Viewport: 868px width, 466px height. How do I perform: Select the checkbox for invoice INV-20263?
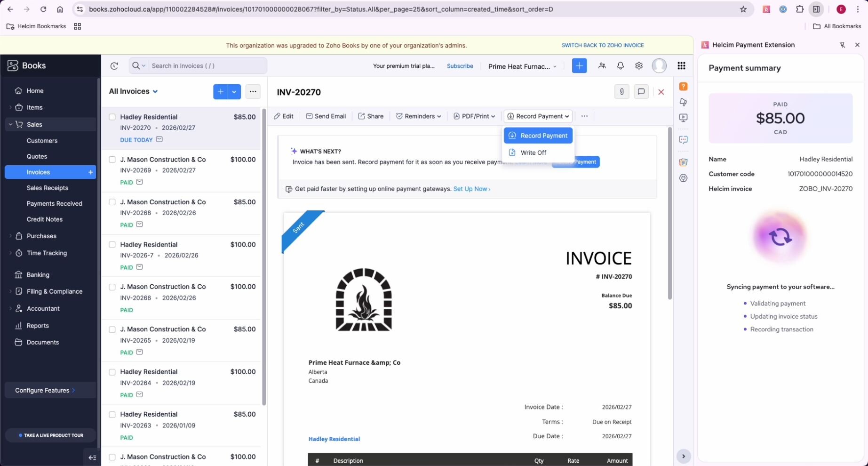112,415
